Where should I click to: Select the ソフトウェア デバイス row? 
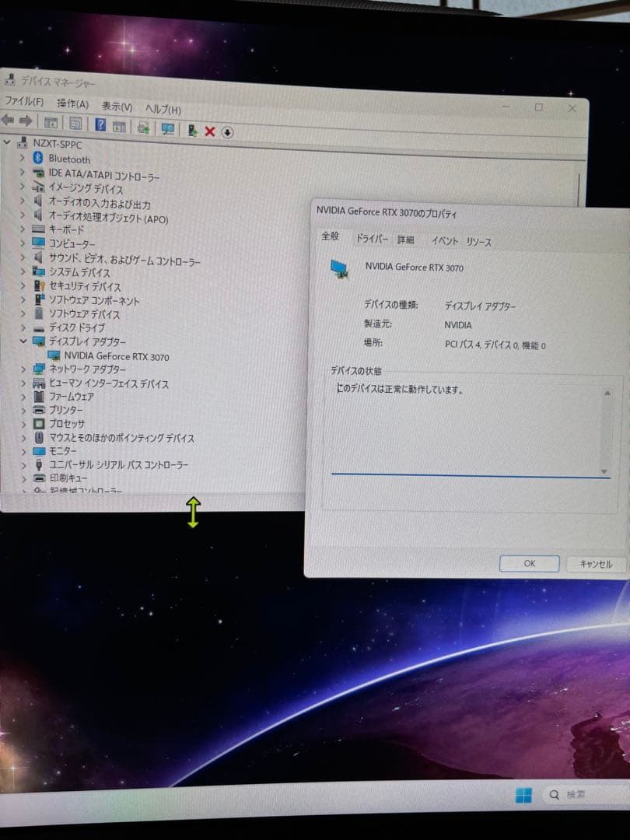[84, 314]
